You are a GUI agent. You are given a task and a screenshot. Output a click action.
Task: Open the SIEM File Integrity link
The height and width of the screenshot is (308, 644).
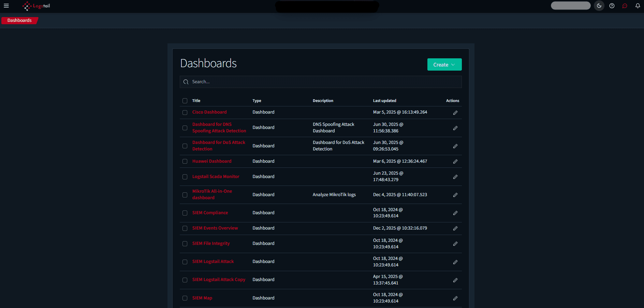[211, 244]
